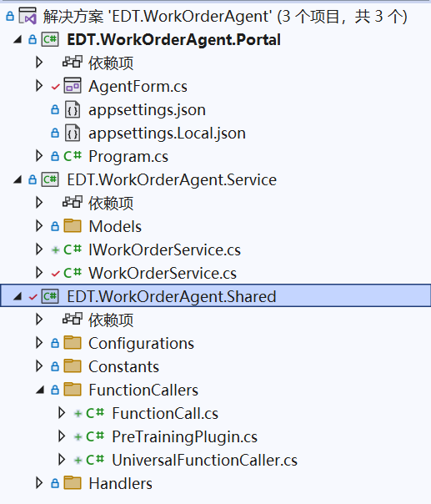Expand the UniversalFunctionCaller.cs node
431x504 pixels.
62,460
